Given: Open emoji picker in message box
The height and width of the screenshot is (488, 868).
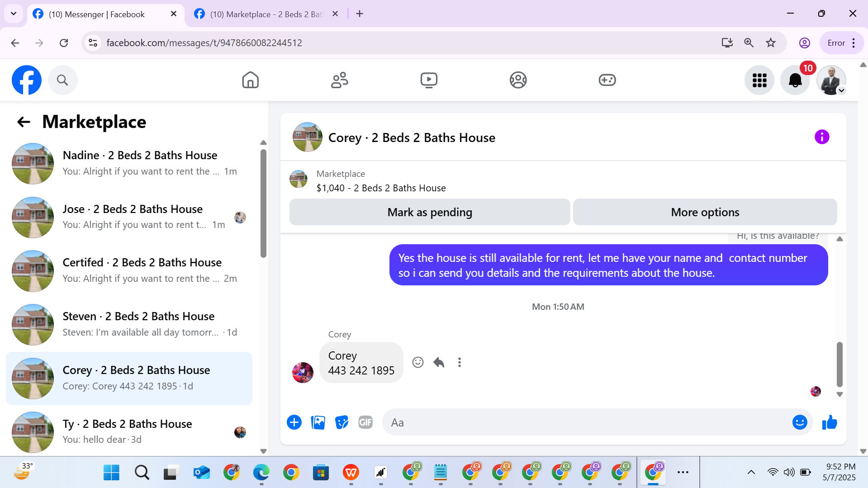Looking at the screenshot, I should [800, 422].
